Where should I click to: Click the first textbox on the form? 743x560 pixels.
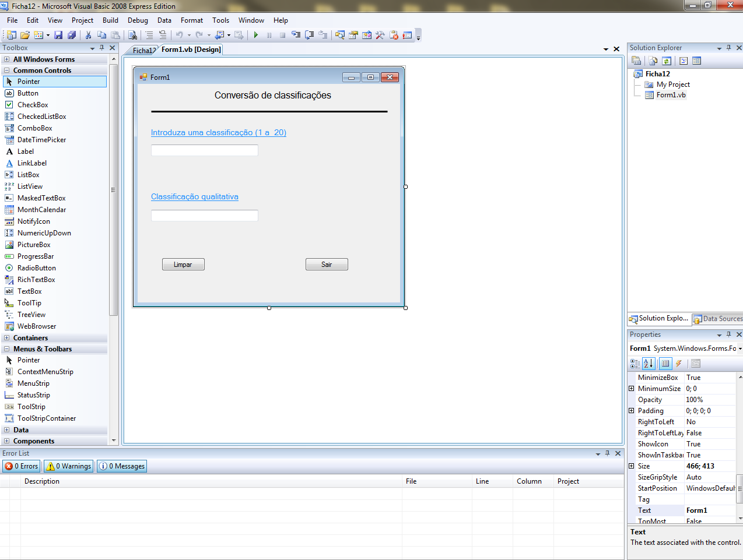click(205, 150)
